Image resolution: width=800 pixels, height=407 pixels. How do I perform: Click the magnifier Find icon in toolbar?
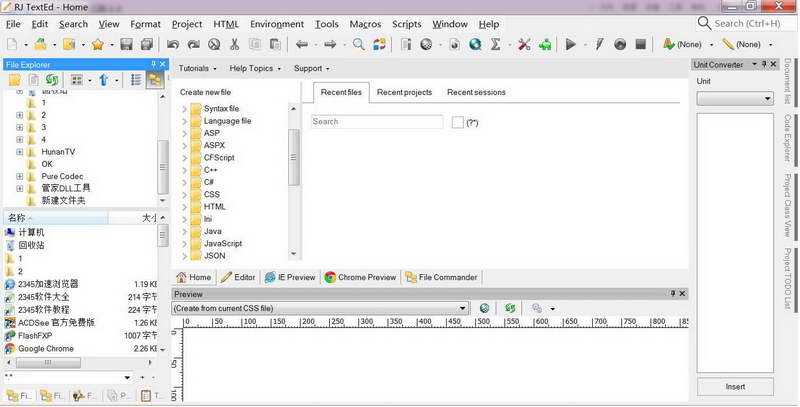click(359, 44)
